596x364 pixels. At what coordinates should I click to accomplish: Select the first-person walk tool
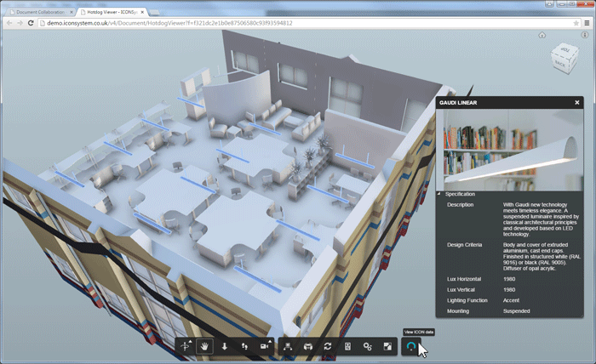(x=244, y=346)
